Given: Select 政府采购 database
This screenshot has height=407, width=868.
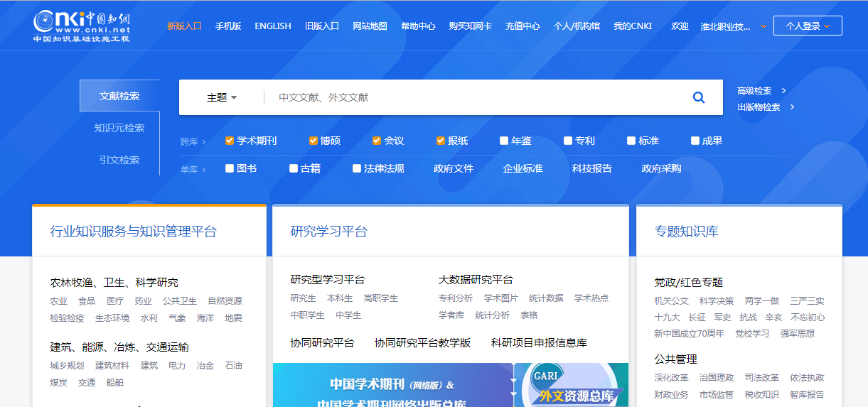Looking at the screenshot, I should [x=662, y=168].
